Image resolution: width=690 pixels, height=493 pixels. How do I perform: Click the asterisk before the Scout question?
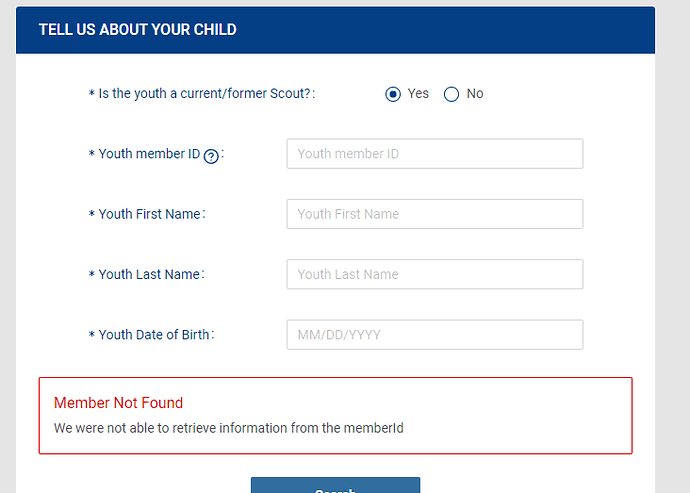tap(91, 95)
